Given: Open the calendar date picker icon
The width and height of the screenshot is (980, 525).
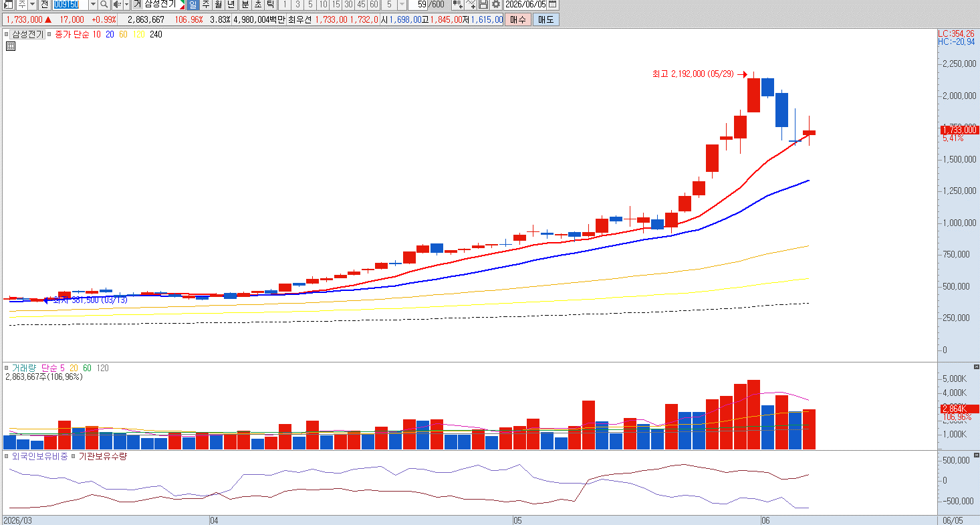Looking at the screenshot, I should (x=552, y=5).
